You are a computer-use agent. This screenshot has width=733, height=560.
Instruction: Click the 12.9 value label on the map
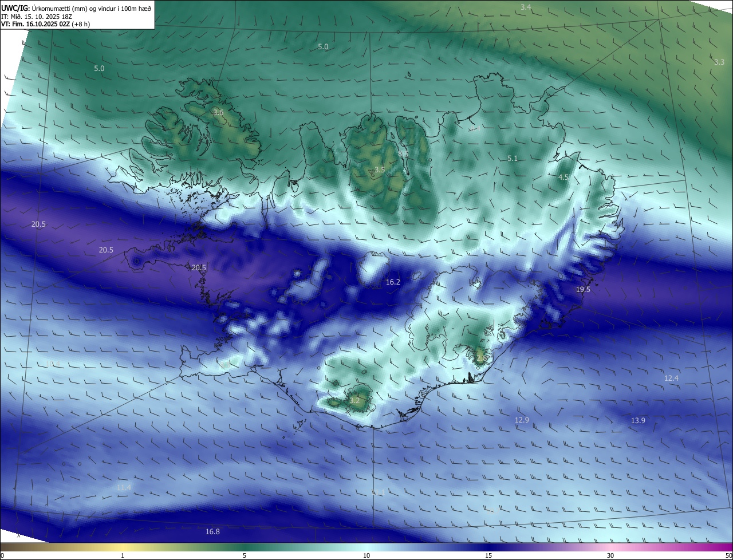522,420
